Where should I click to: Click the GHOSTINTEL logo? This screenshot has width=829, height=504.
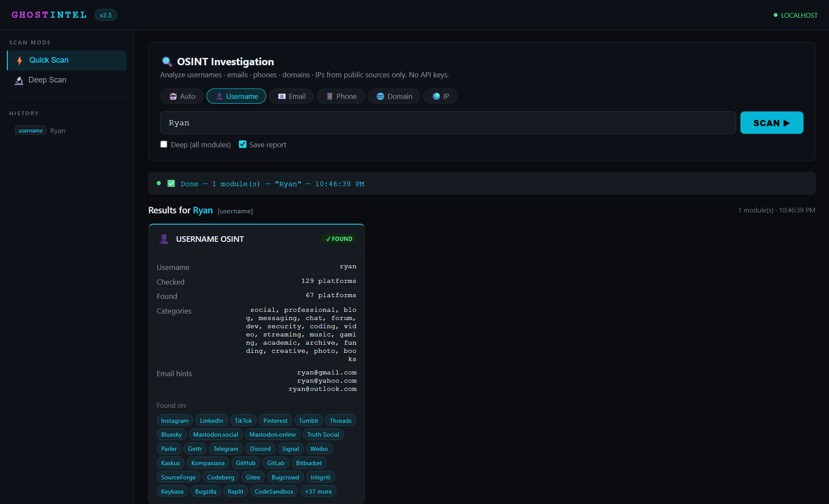coord(49,15)
